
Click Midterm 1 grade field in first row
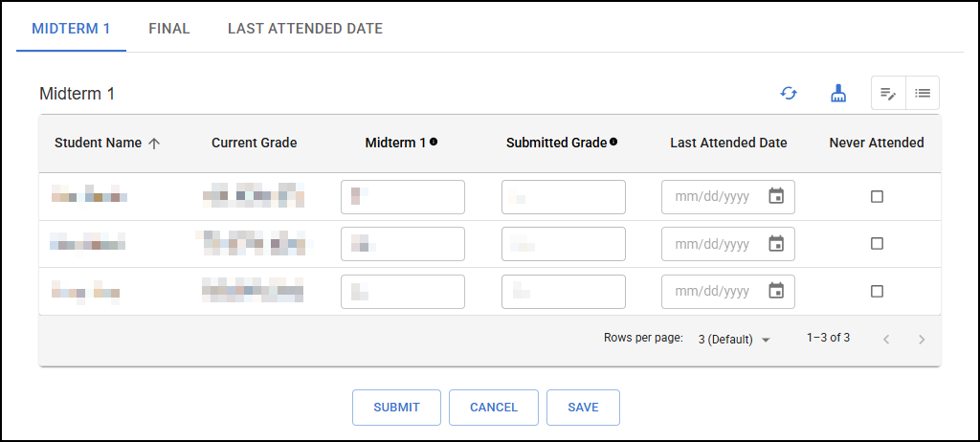pyautogui.click(x=403, y=197)
